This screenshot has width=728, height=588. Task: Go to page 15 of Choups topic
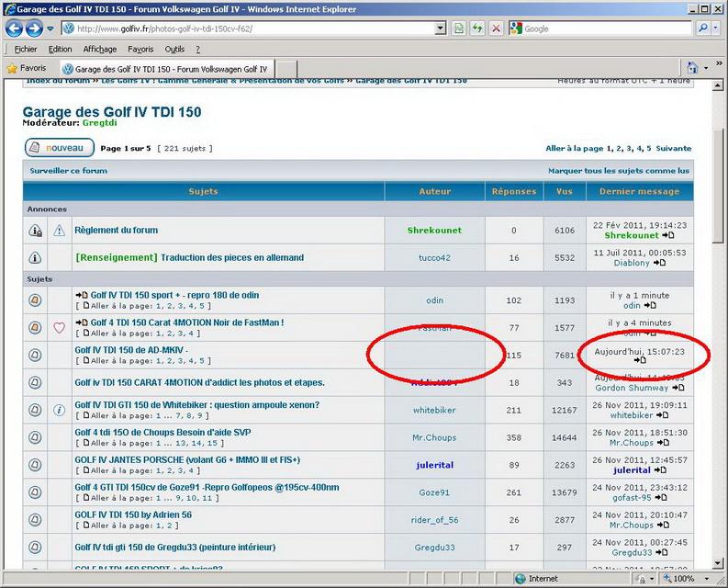coord(213,443)
